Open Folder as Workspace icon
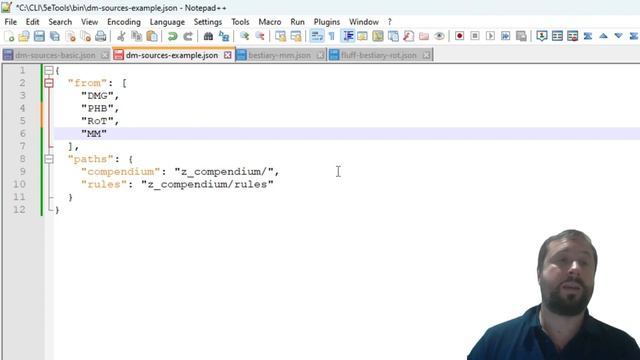This screenshot has width=640, height=360. [x=424, y=36]
